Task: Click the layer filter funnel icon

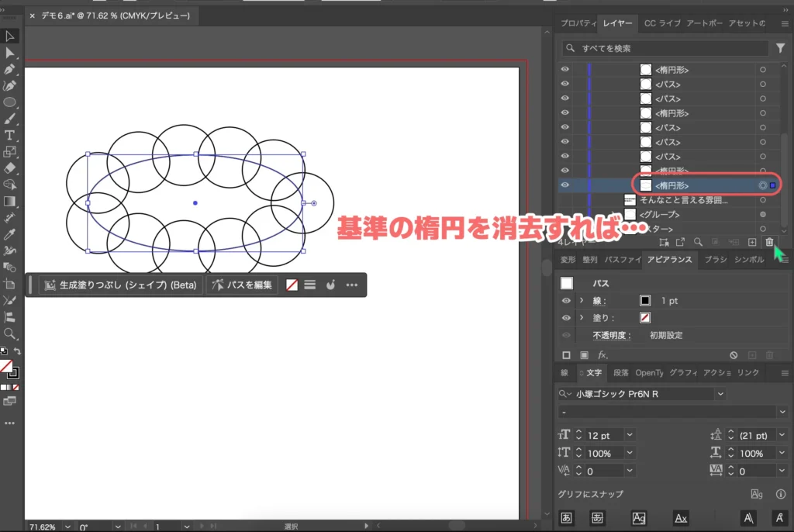Action: click(780, 48)
